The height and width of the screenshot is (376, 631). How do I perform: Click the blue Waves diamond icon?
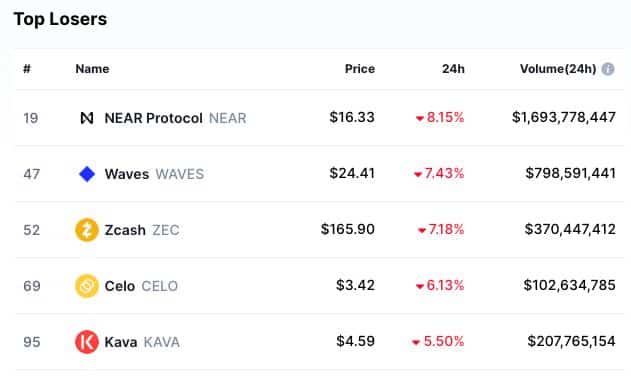point(87,174)
